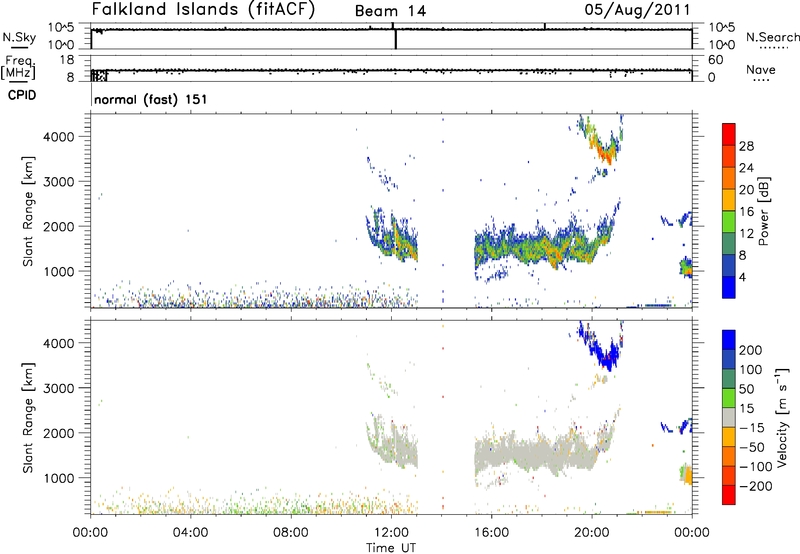The image size is (800, 554).
Task: Click the "04:00" time axis label
Action: tap(191, 533)
